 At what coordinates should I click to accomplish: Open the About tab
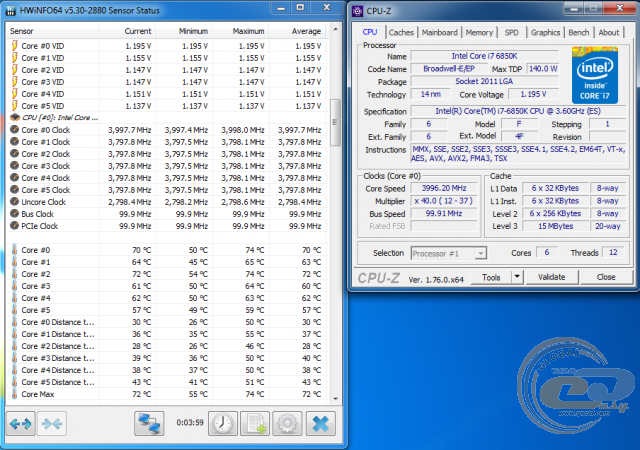click(x=609, y=32)
